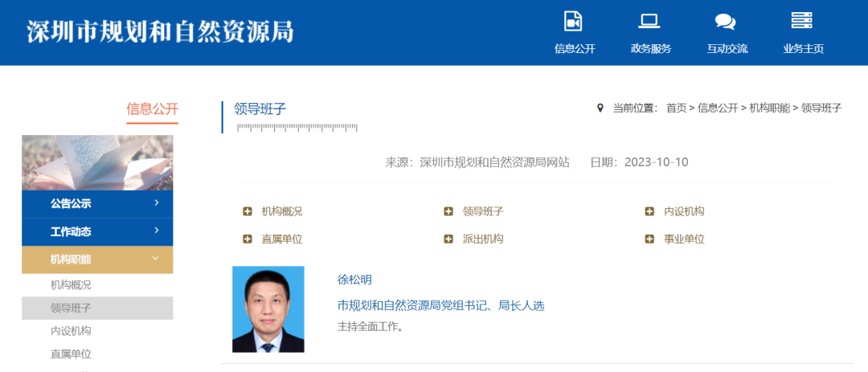
Task: Select 机构职能 in the sidebar
Action: click(97, 260)
